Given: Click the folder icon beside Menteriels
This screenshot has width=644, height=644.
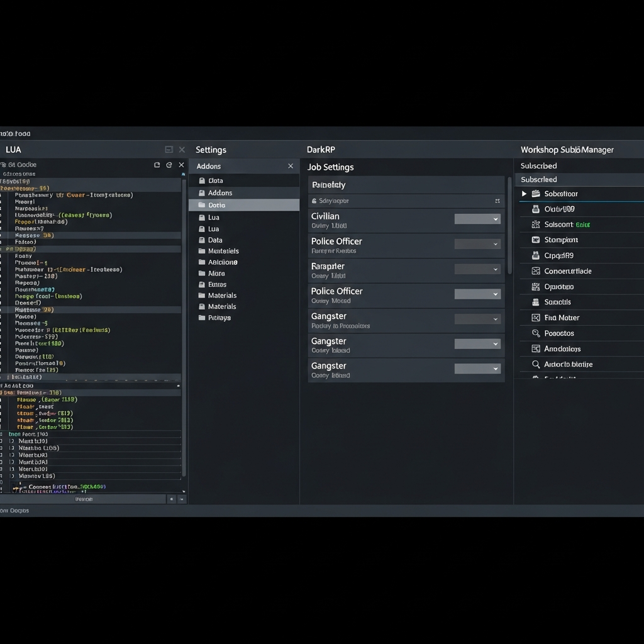Looking at the screenshot, I should [202, 251].
